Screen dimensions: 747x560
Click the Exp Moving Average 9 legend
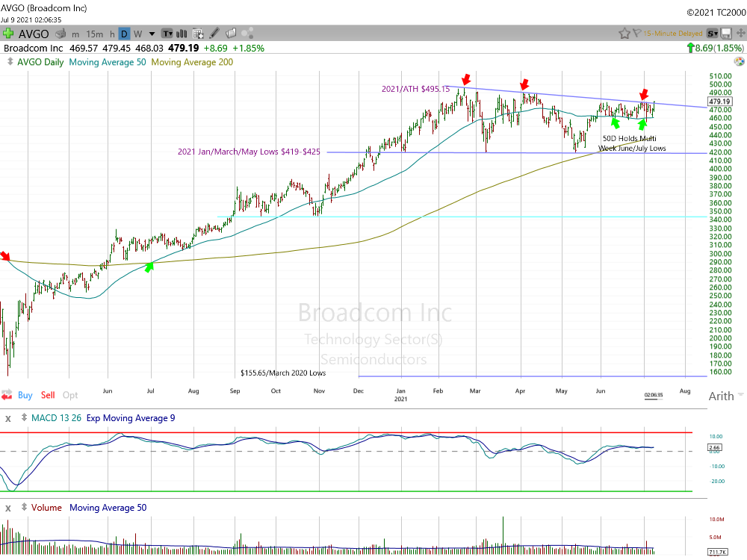tap(131, 418)
